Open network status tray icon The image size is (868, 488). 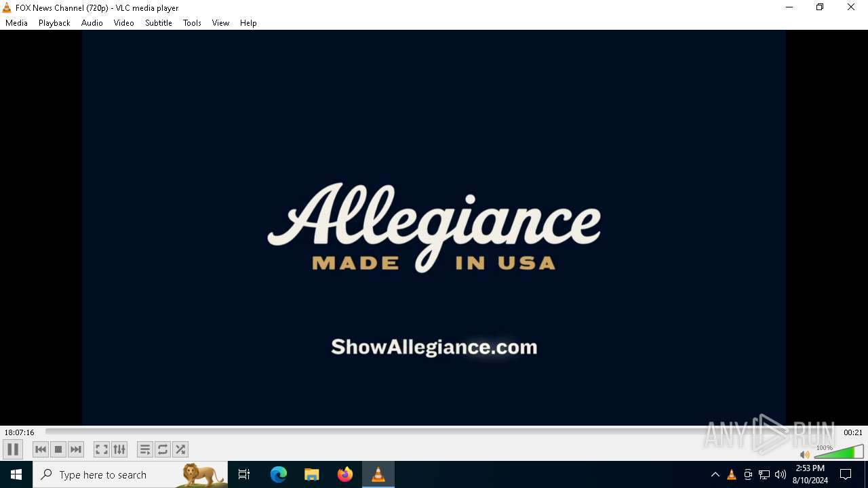pyautogui.click(x=764, y=474)
